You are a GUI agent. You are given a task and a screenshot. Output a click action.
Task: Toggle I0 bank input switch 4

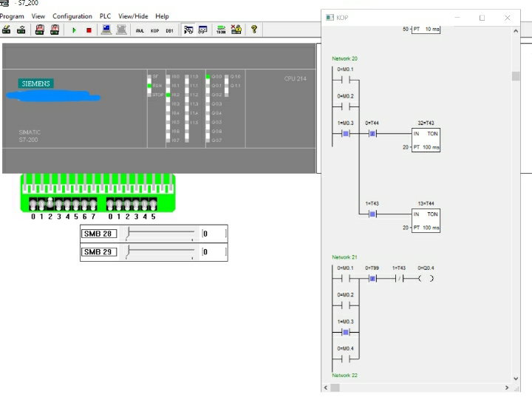point(67,205)
